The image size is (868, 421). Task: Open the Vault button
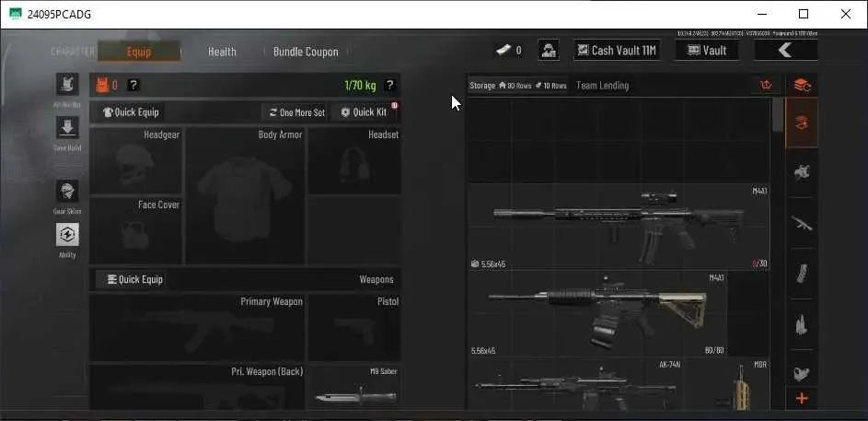point(707,51)
